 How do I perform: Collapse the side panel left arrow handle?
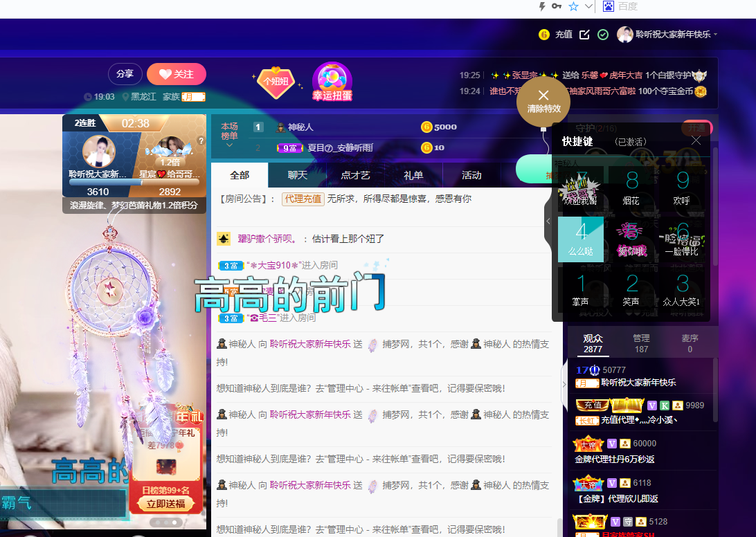click(548, 221)
